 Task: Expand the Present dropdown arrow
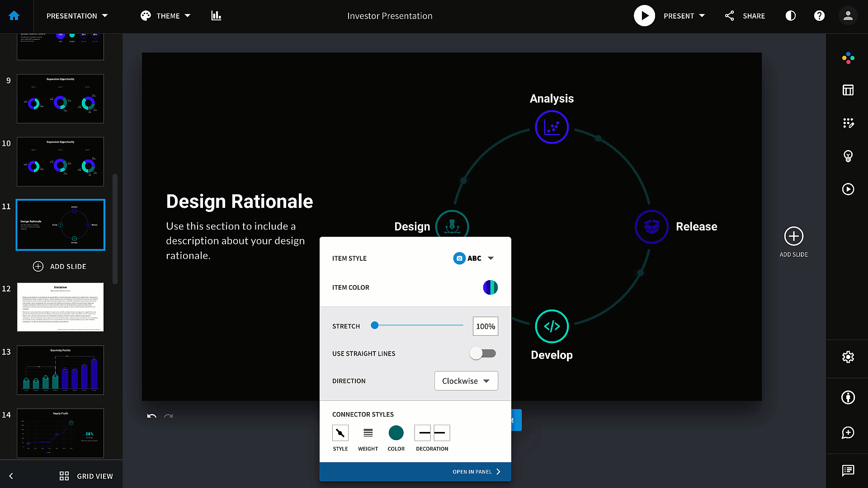pyautogui.click(x=702, y=16)
